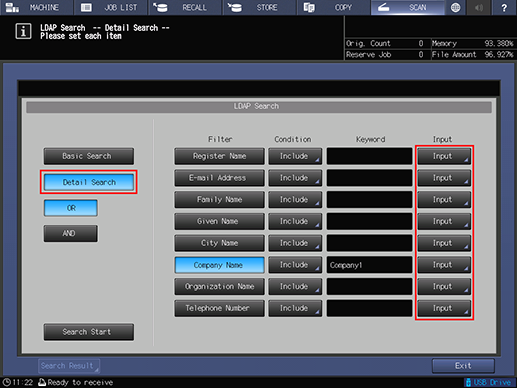Click the Family Name keyword field
Screen dimensions: 517x388
point(370,200)
